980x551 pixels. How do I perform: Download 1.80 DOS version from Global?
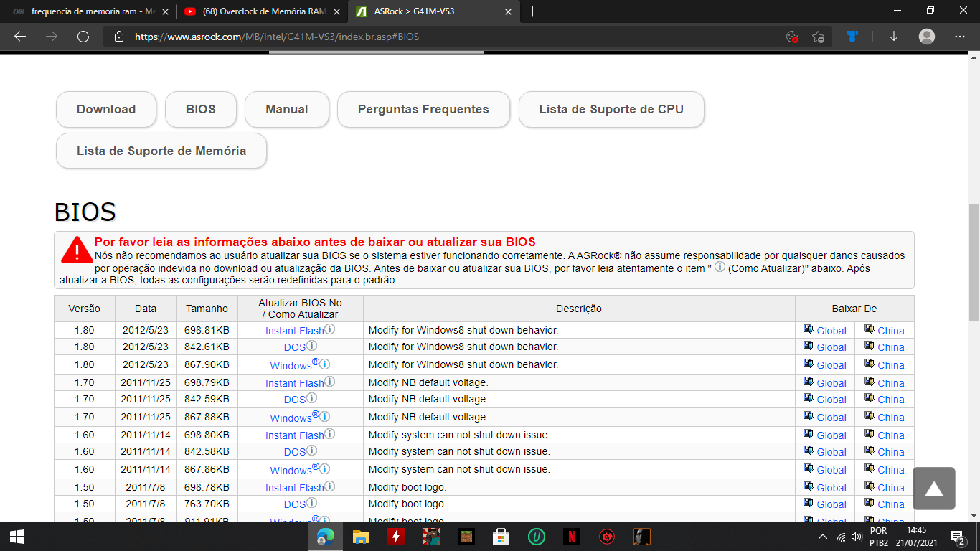click(x=831, y=347)
